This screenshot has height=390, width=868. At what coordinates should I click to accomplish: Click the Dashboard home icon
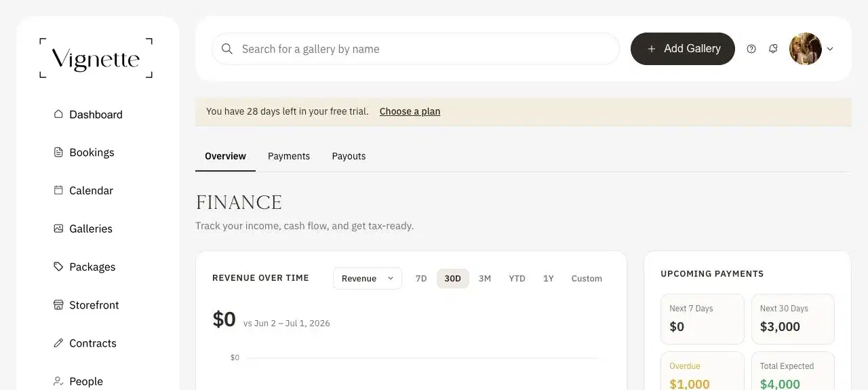pos(58,114)
